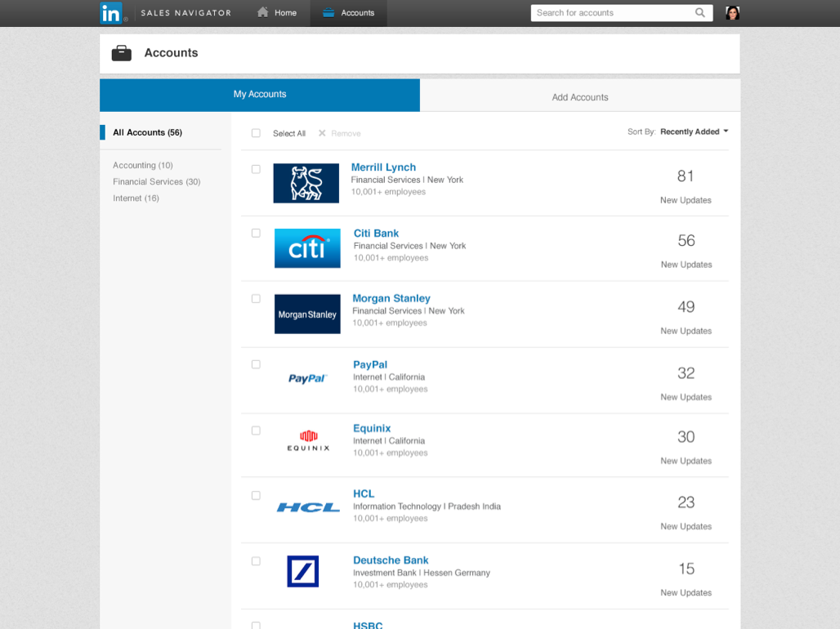View 15 New Updates for Deutsche Bank

686,579
